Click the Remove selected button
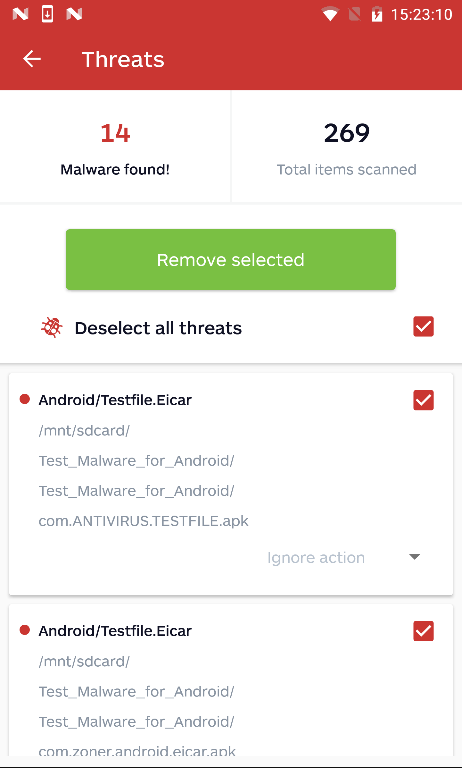This screenshot has width=462, height=768. [x=231, y=260]
